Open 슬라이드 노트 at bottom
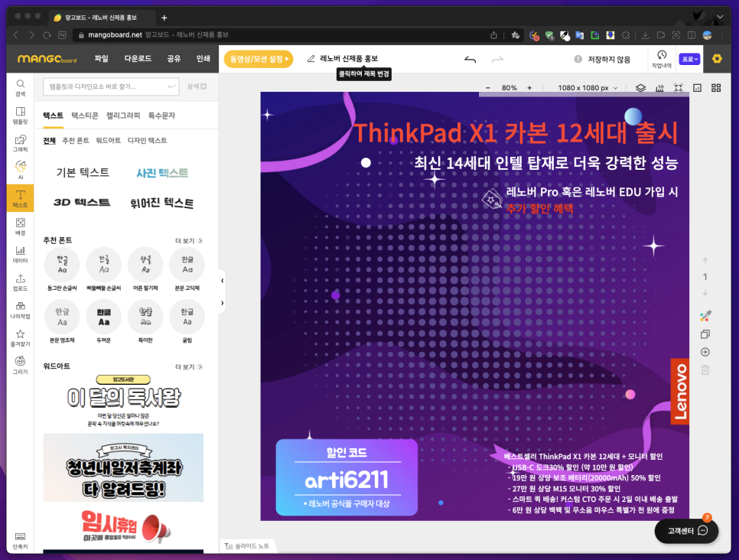This screenshot has width=739, height=560. [247, 546]
